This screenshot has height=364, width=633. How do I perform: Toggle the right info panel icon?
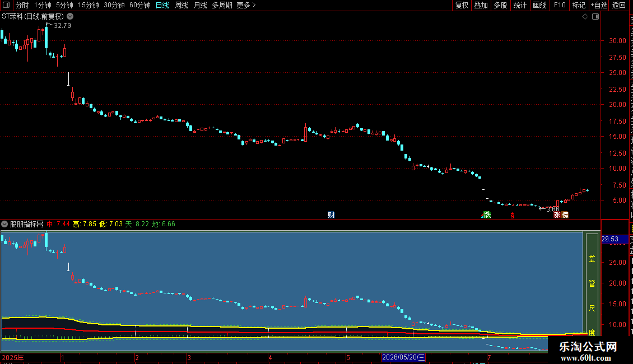595,17
